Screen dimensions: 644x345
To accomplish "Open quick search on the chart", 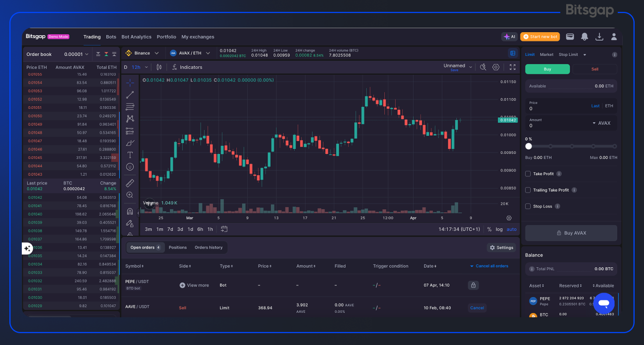I will click(x=483, y=67).
